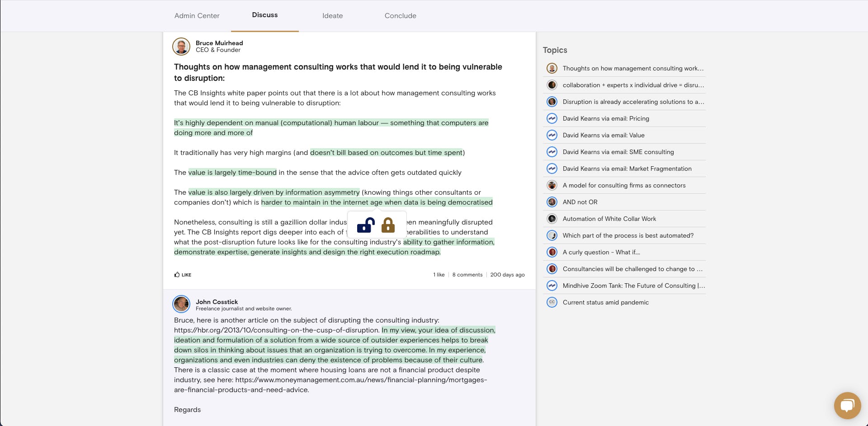868x426 pixels.
Task: Click the avatar icon on 'A curly question – What if....'
Action: pos(552,252)
